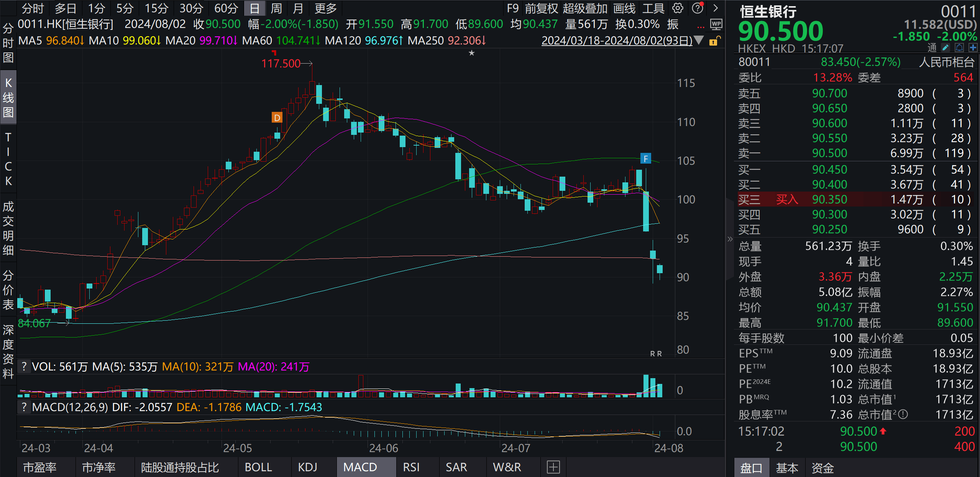
Task: Open the K线图 side panel tab
Action: click(8, 97)
